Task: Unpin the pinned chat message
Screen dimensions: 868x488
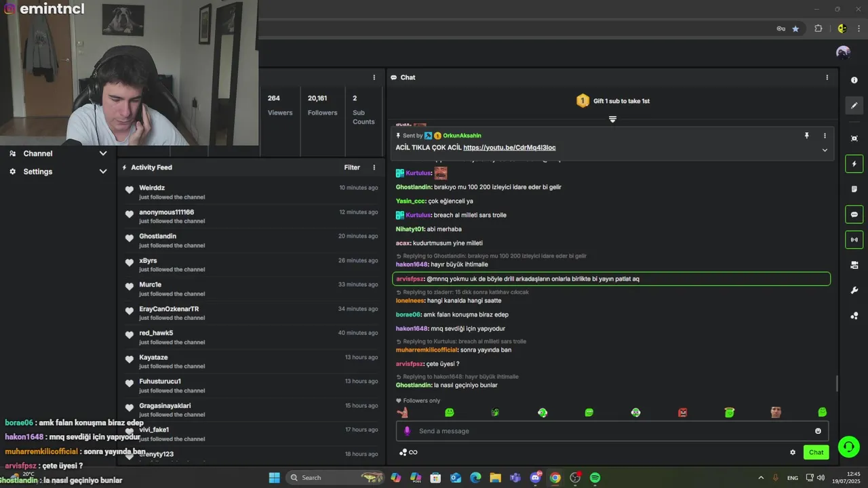Action: pos(806,136)
